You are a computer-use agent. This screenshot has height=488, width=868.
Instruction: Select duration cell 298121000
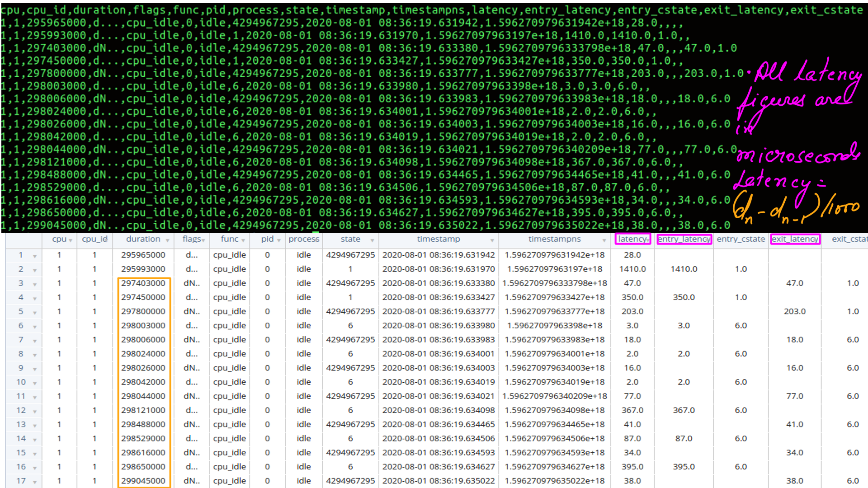pos(143,410)
